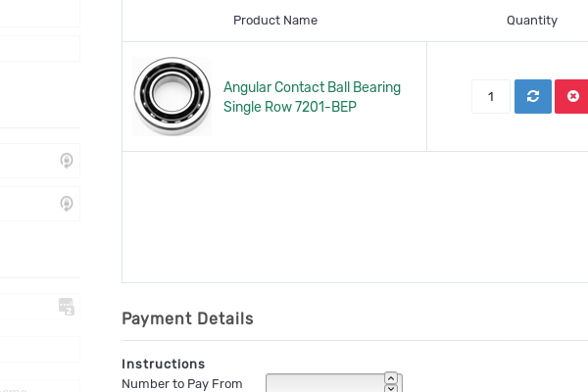Viewport: 588px width, 392px height.
Task: Click the Instructions label
Action: click(x=163, y=364)
